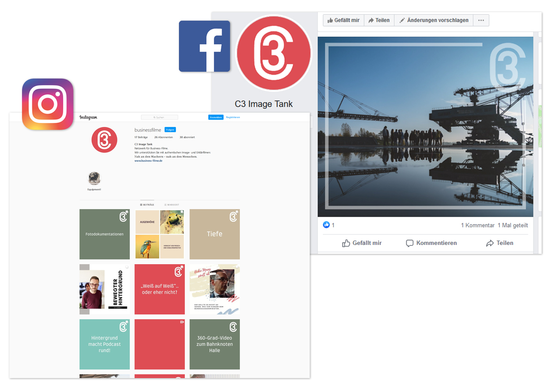The height and width of the screenshot is (392, 556).
Task: Open the Bewegter Hintergrund Instagram post
Action: [104, 289]
